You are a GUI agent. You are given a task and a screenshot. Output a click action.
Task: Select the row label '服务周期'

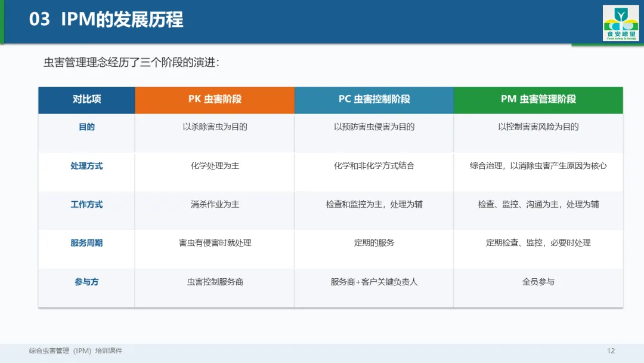[x=86, y=243]
